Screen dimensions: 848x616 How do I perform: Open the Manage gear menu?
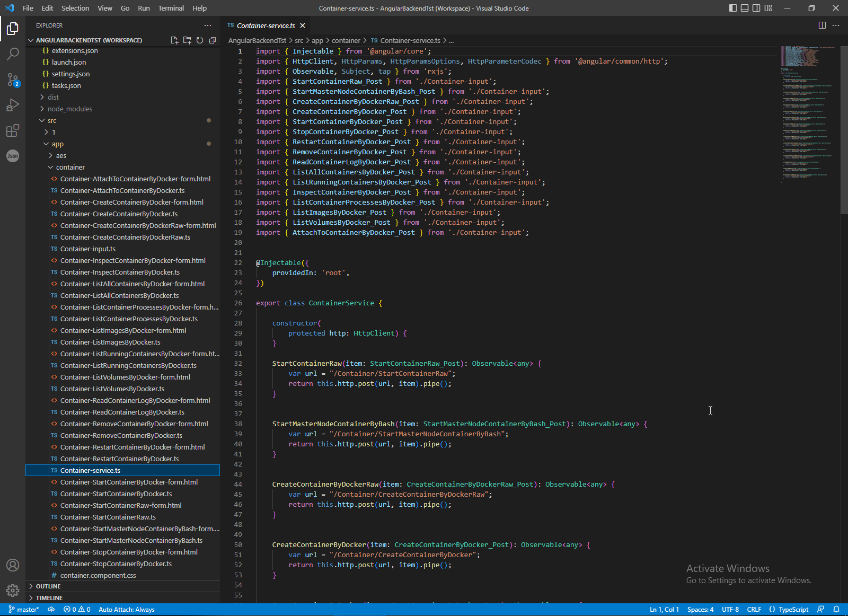click(13, 590)
